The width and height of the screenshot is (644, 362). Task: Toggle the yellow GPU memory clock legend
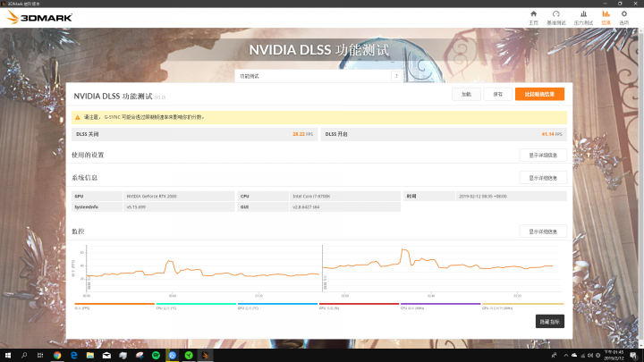click(x=522, y=304)
